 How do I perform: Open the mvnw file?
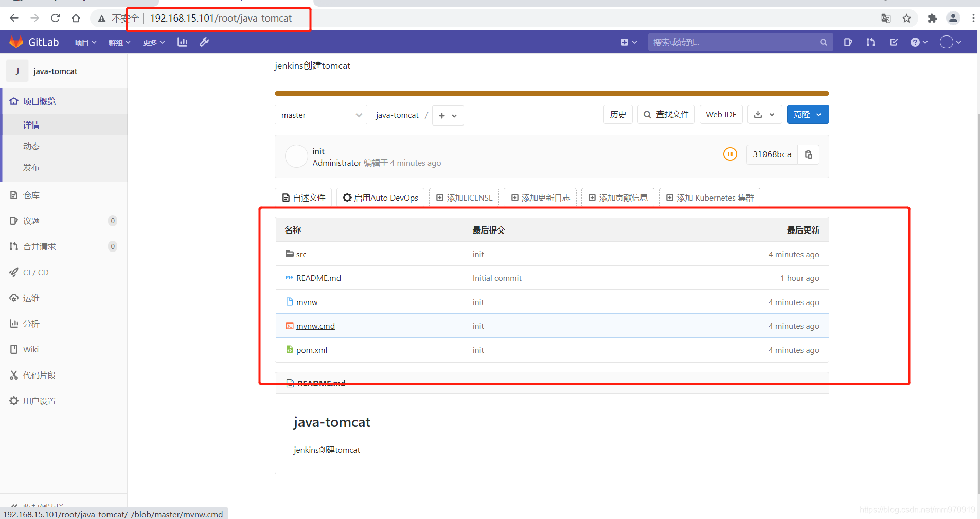click(x=307, y=302)
